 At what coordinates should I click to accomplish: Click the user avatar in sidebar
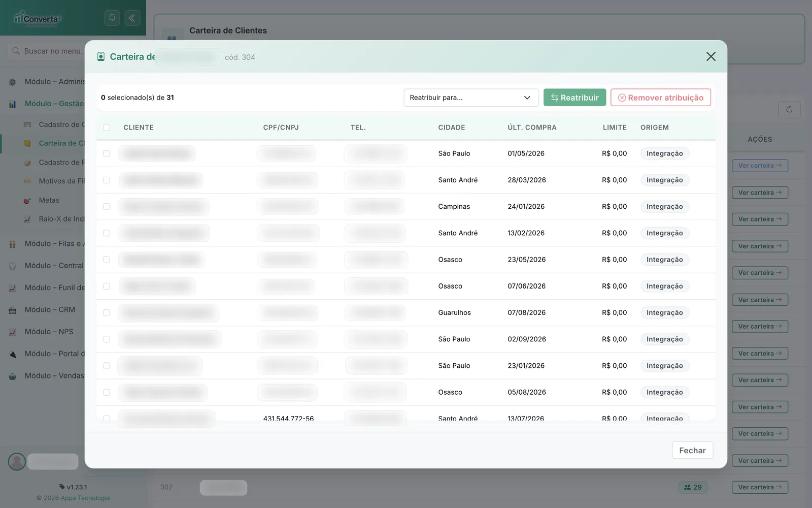coord(17,461)
